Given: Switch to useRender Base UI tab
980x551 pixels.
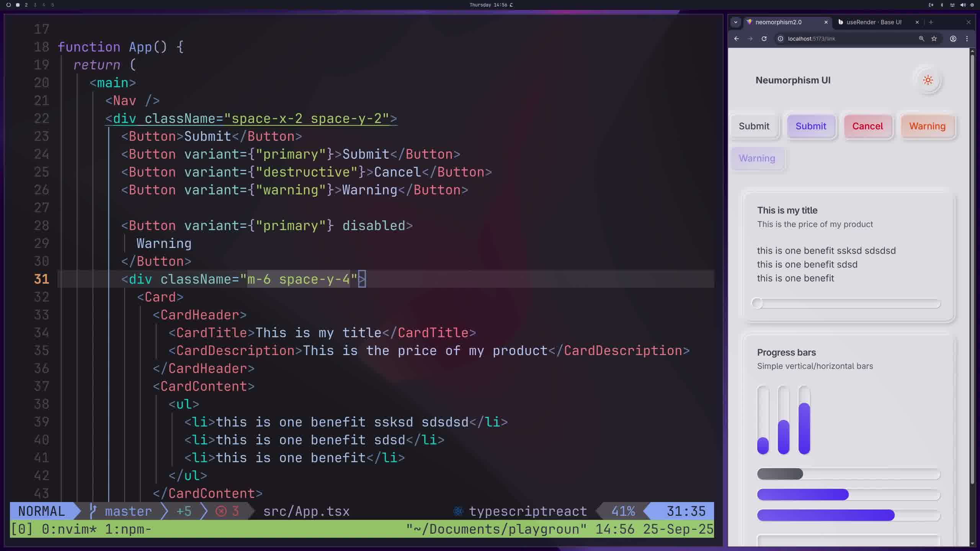Looking at the screenshot, I should 874,22.
